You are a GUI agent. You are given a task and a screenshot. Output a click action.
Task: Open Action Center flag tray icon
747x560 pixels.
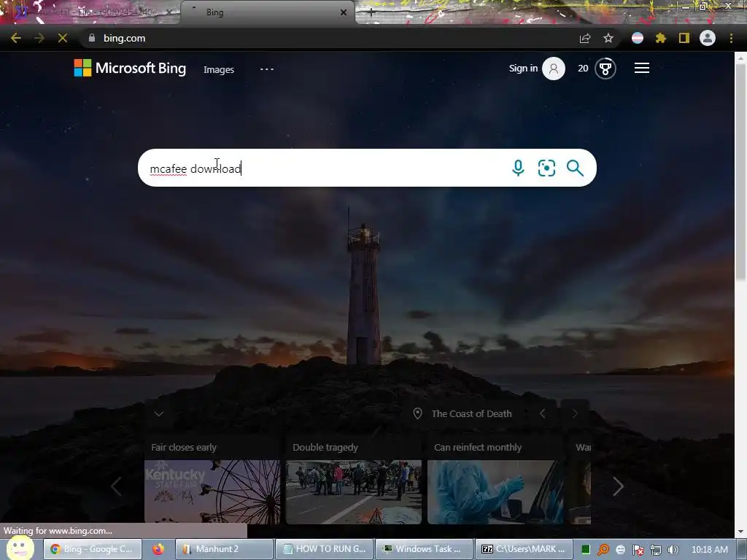click(x=638, y=550)
